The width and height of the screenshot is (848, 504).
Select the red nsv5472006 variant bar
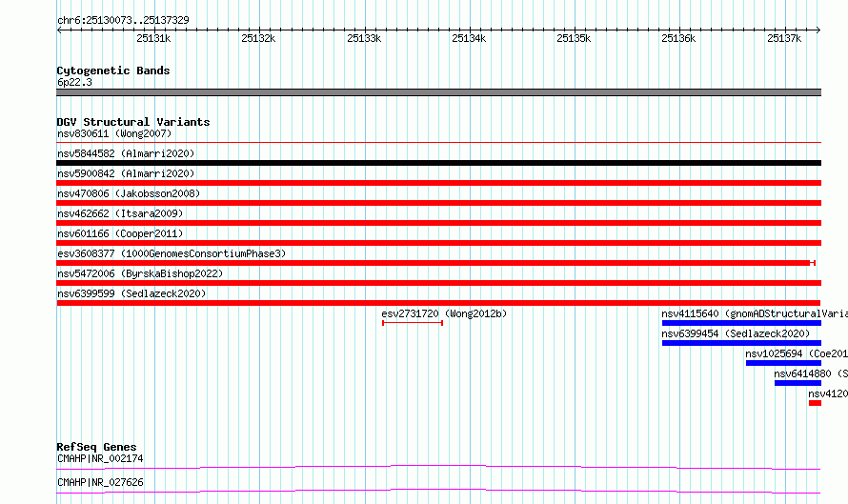coord(438,283)
